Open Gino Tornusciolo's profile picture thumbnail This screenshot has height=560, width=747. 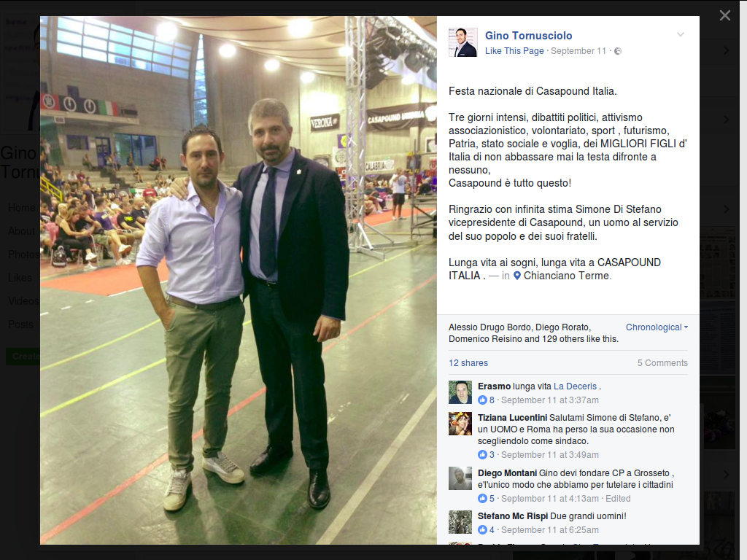coord(462,42)
